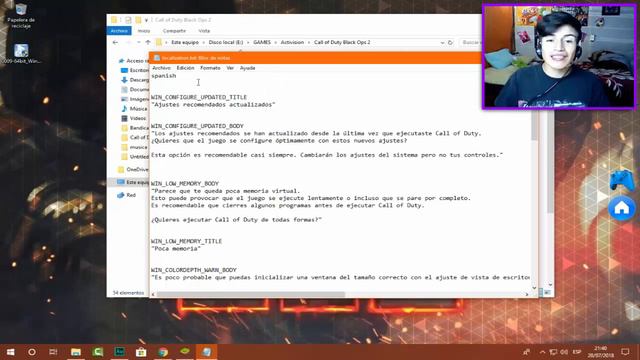Click the WIN_COLORDEPTH_WARN_BODY line
The image size is (640, 360).
(x=193, y=270)
